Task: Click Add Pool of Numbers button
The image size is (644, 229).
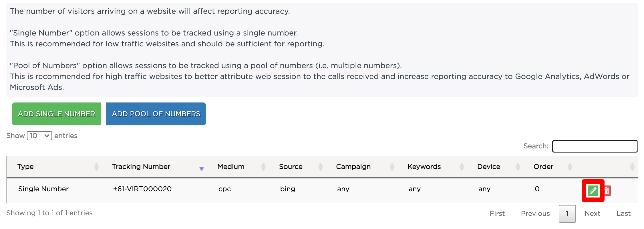Action: pos(156,114)
